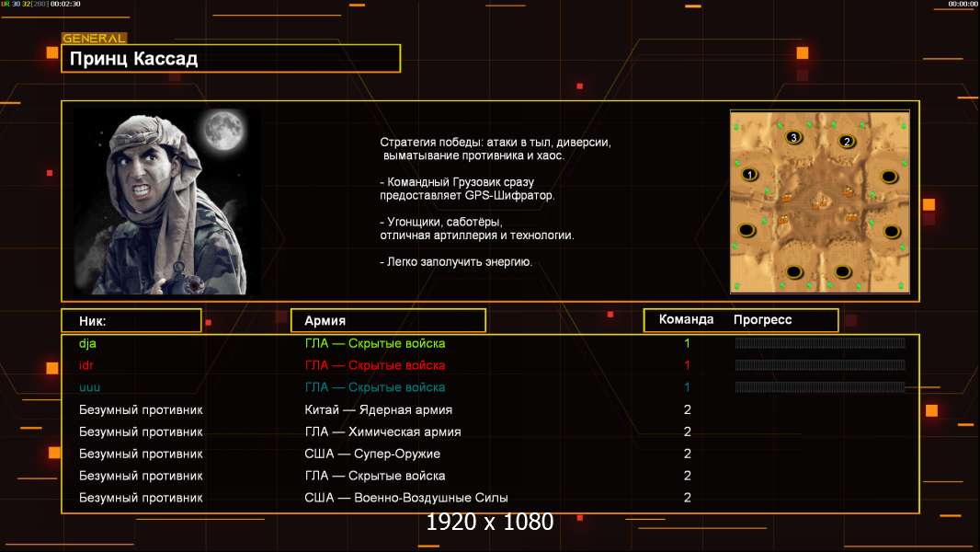Select the 'Прогресс' column header

(762, 320)
